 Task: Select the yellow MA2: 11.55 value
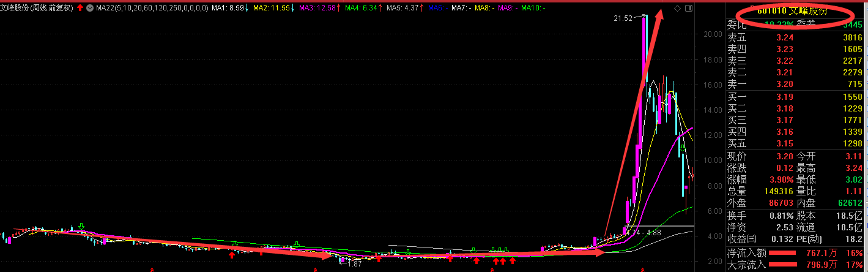(272, 8)
